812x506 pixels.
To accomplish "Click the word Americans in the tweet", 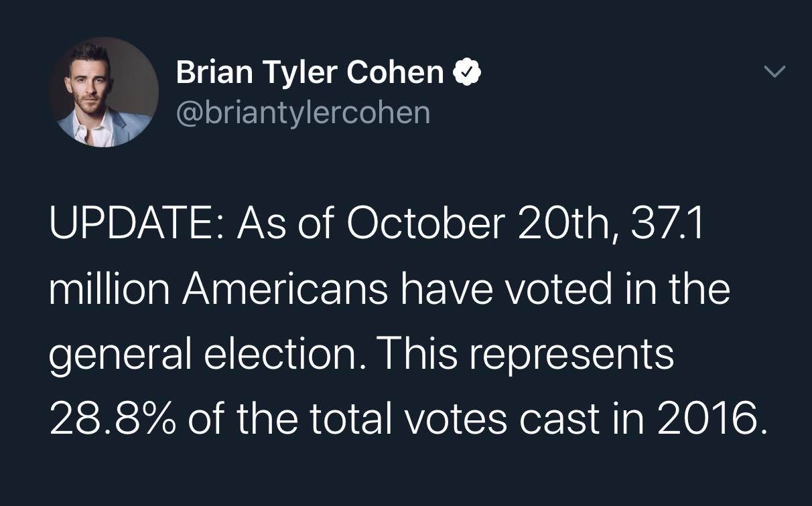I will (x=283, y=290).
